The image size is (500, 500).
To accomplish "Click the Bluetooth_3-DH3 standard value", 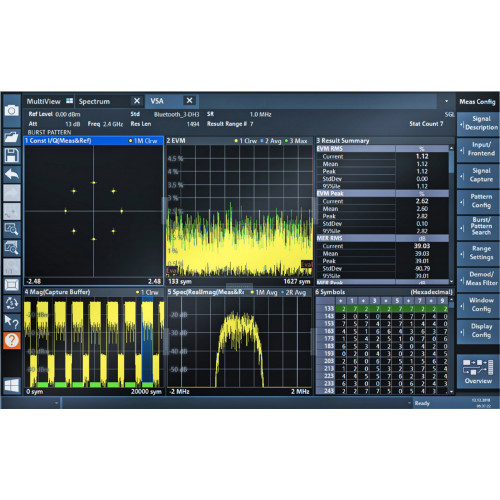I will tap(176, 114).
